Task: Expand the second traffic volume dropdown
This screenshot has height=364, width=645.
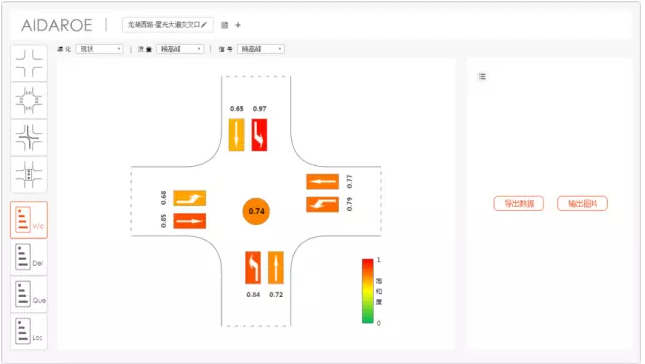Action: (x=180, y=49)
